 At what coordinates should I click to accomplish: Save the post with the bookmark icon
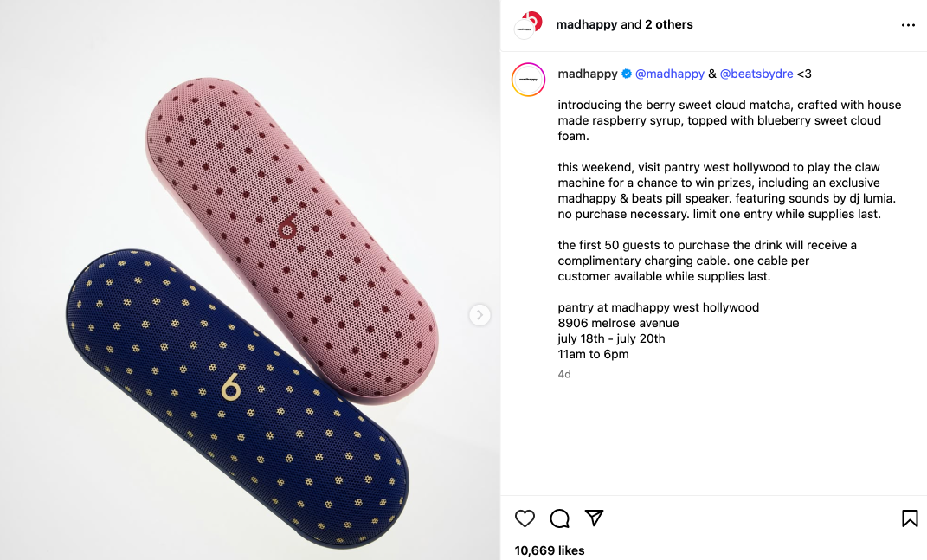[x=910, y=518]
